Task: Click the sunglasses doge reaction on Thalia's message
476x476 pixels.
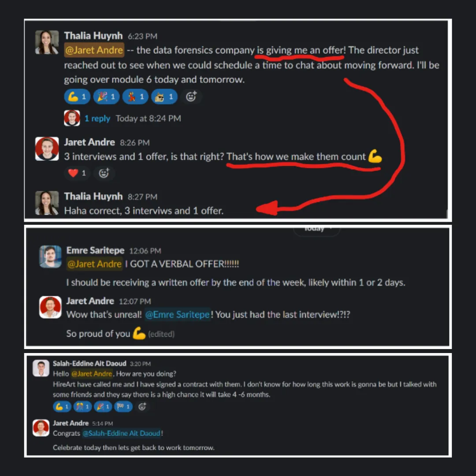Action: tap(164, 97)
